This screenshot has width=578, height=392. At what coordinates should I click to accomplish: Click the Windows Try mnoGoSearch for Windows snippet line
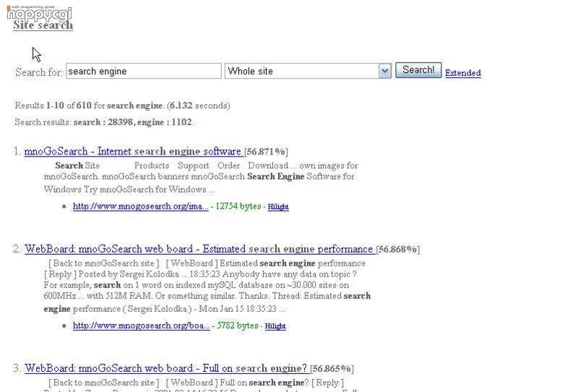129,189
